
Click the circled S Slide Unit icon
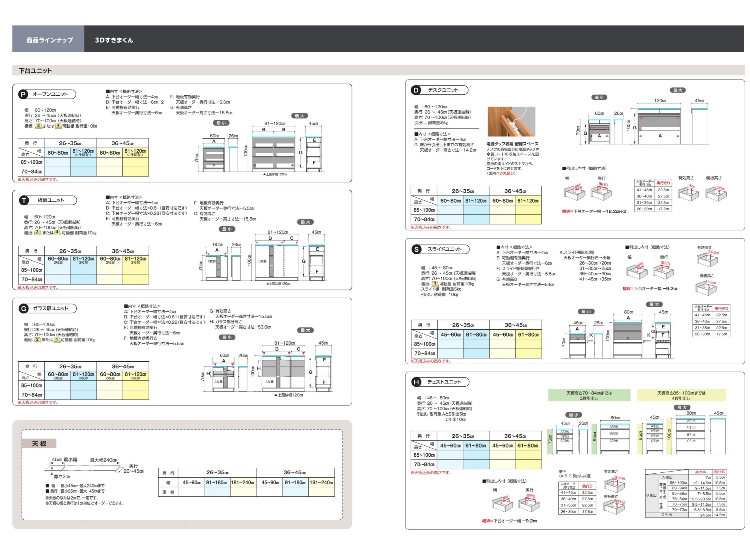tap(416, 249)
